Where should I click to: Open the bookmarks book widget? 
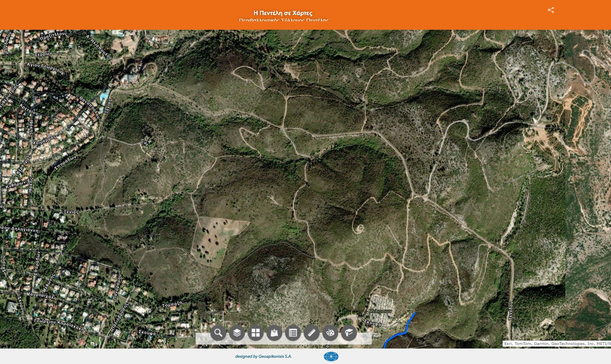point(349,333)
